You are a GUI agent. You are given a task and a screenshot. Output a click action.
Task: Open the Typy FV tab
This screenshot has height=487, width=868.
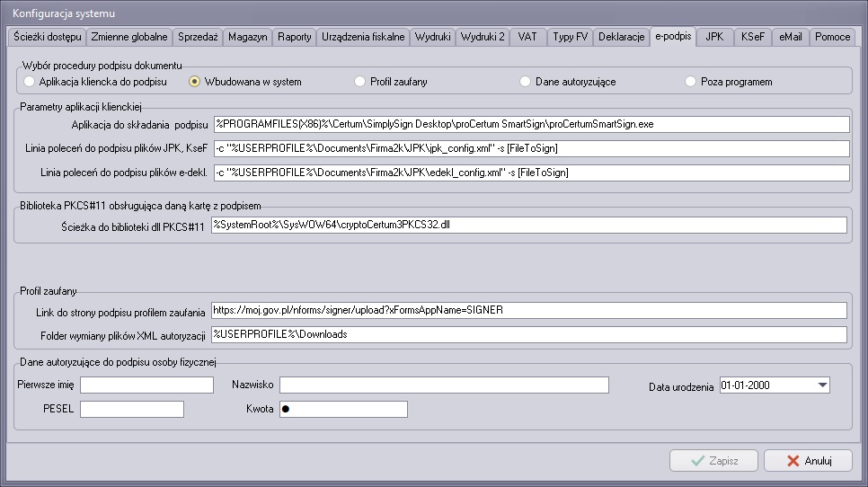[570, 37]
